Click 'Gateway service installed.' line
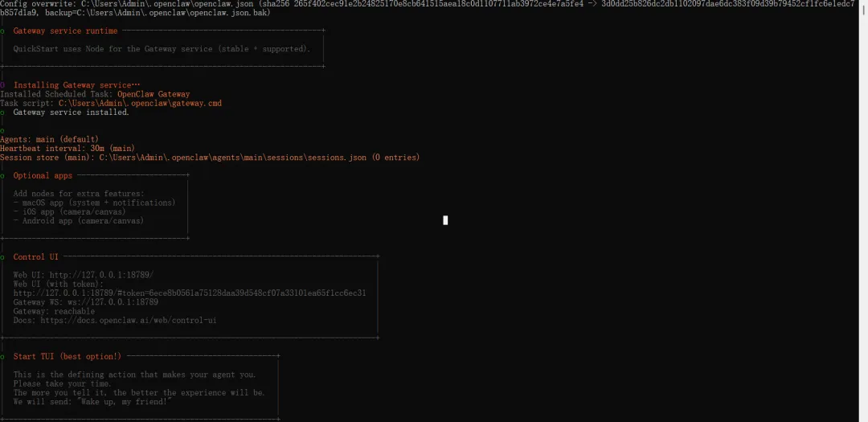 (71, 113)
